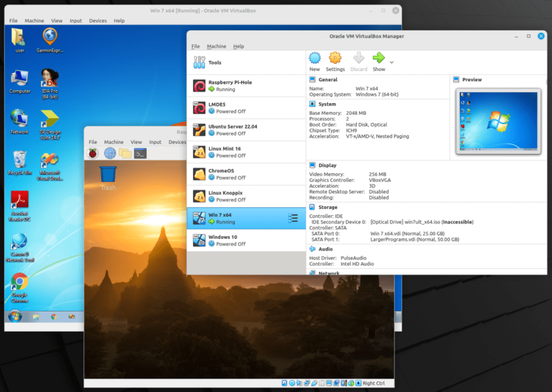This screenshot has width=552, height=392.
Task: Open Devices menu in Win 7 VM window
Action: (x=98, y=21)
